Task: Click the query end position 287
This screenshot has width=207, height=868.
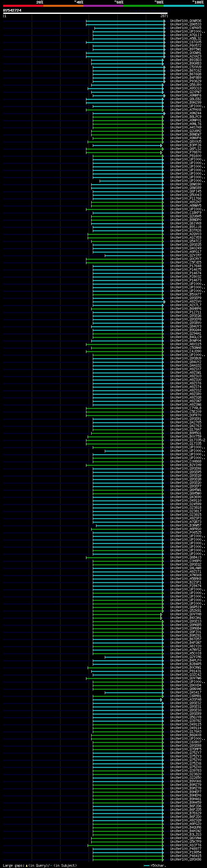Action: [x=164, y=16]
